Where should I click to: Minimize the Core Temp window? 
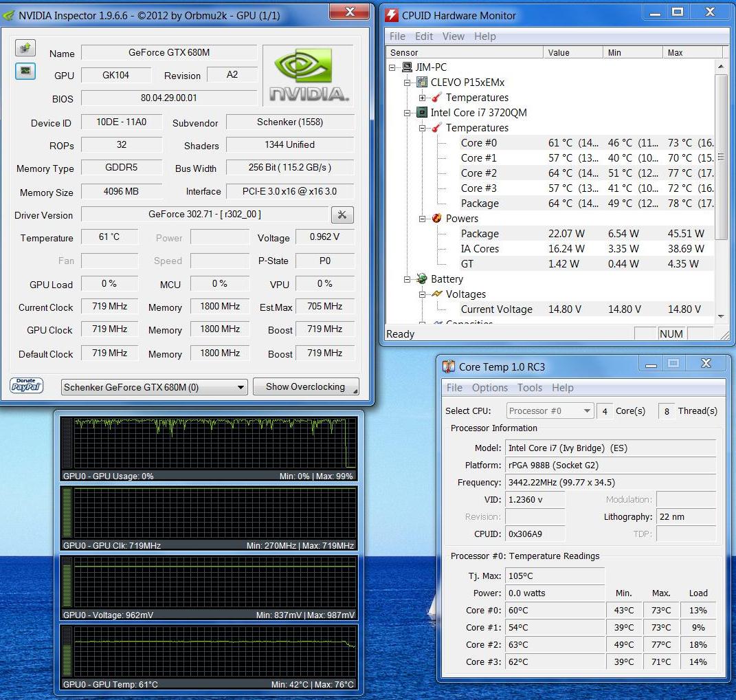pos(651,364)
